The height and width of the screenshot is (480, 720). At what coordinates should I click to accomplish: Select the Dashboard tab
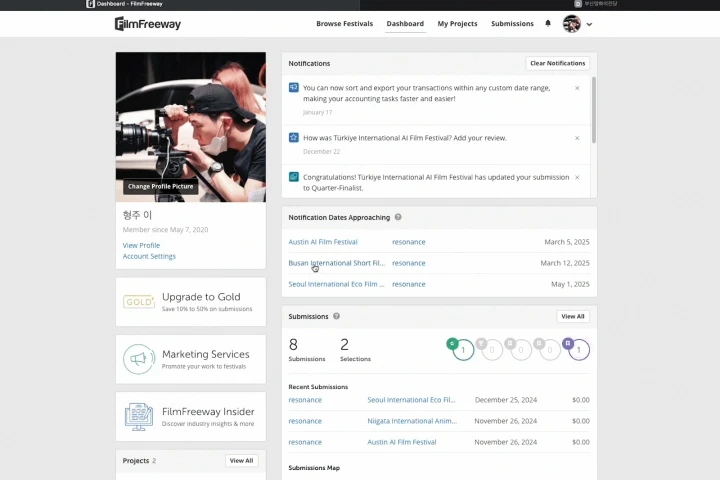405,23
